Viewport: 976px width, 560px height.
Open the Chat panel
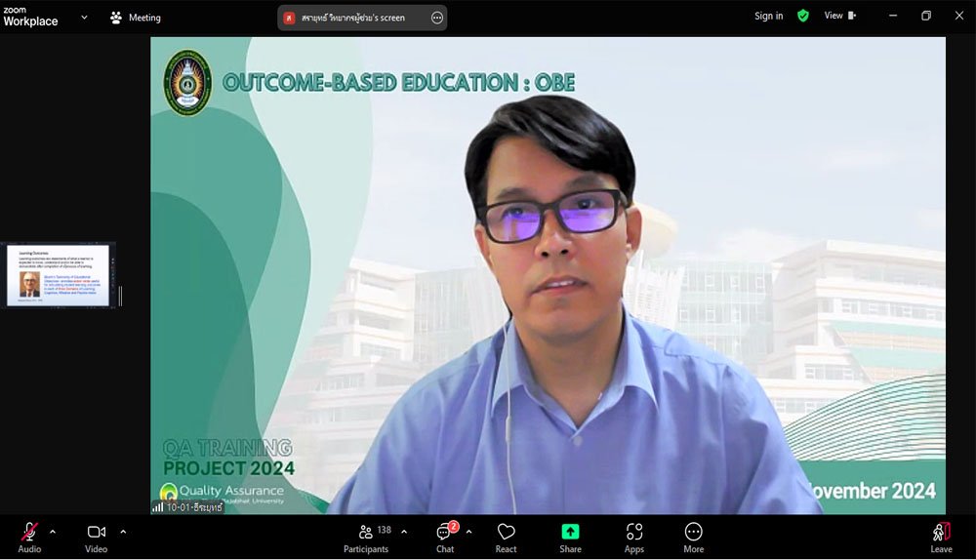click(445, 536)
